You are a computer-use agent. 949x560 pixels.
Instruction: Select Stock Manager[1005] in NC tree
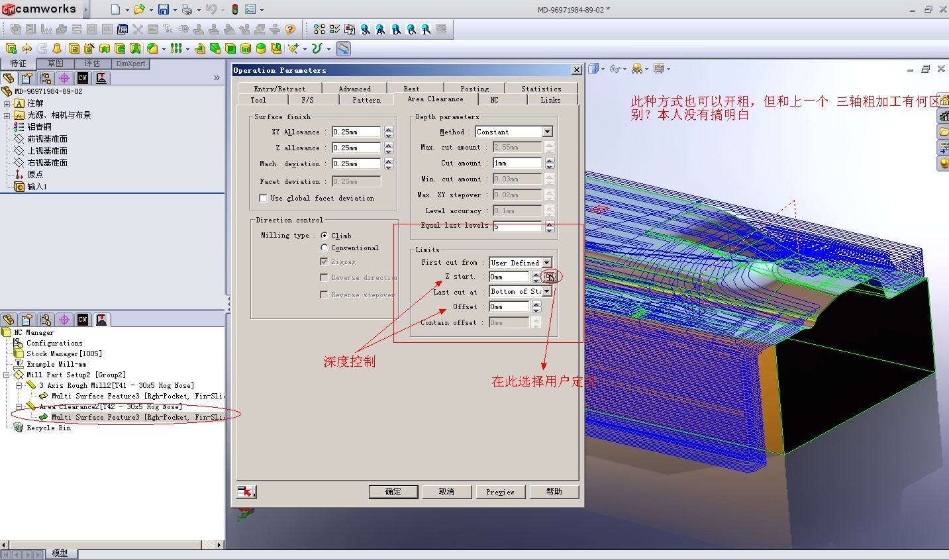point(64,353)
